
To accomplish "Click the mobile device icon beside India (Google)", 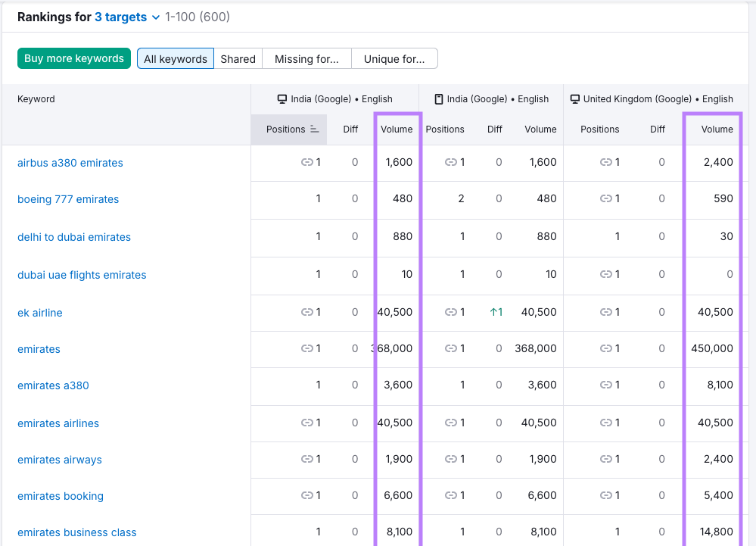I will [438, 99].
